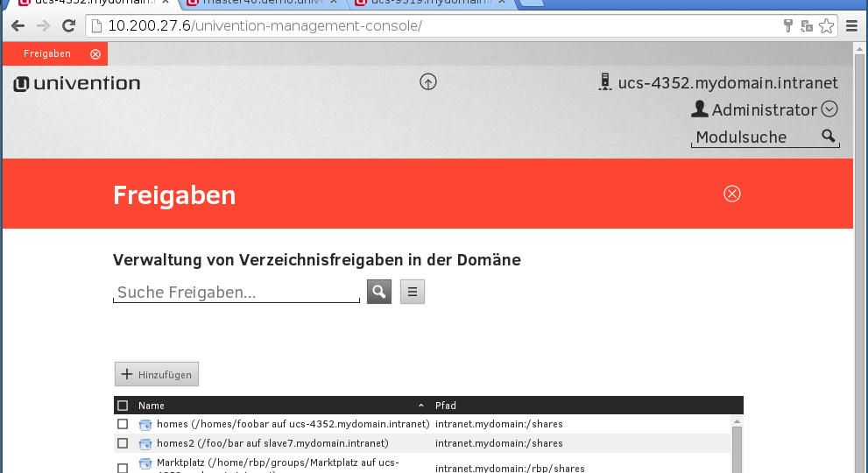Click the browser bookmark star icon
Image resolution: width=868 pixels, height=473 pixels.
point(826,25)
